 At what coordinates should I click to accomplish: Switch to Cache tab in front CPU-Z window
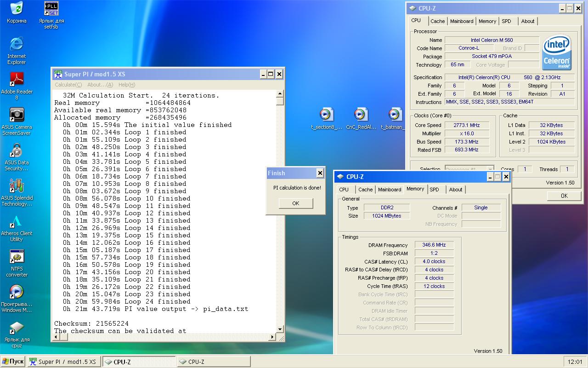pos(366,190)
